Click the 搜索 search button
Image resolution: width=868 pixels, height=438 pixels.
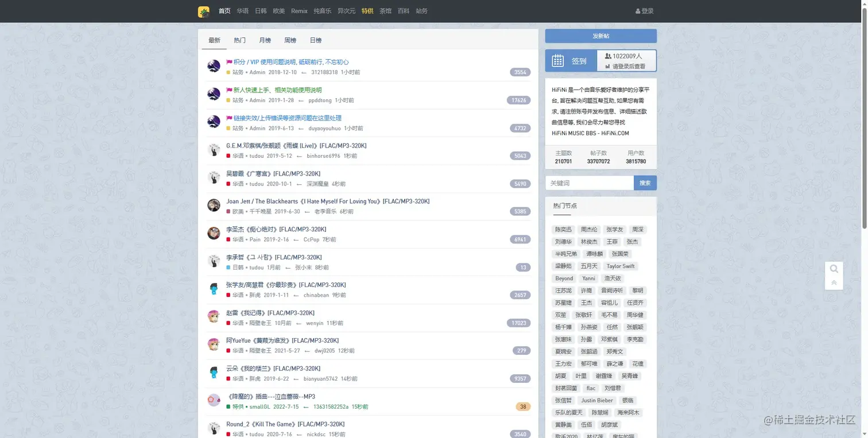pos(645,183)
